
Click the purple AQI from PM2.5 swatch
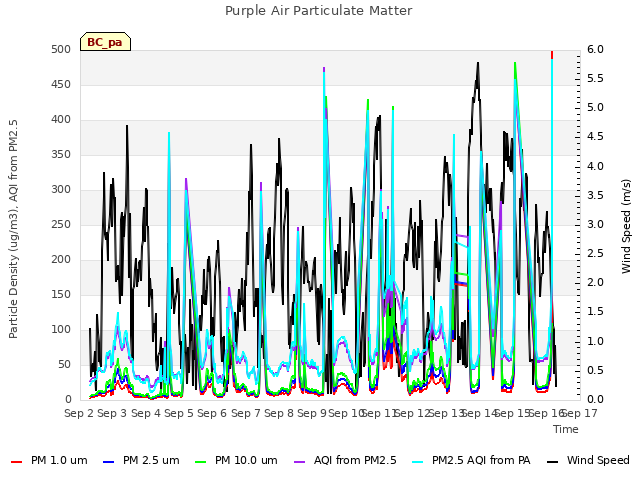point(299,462)
